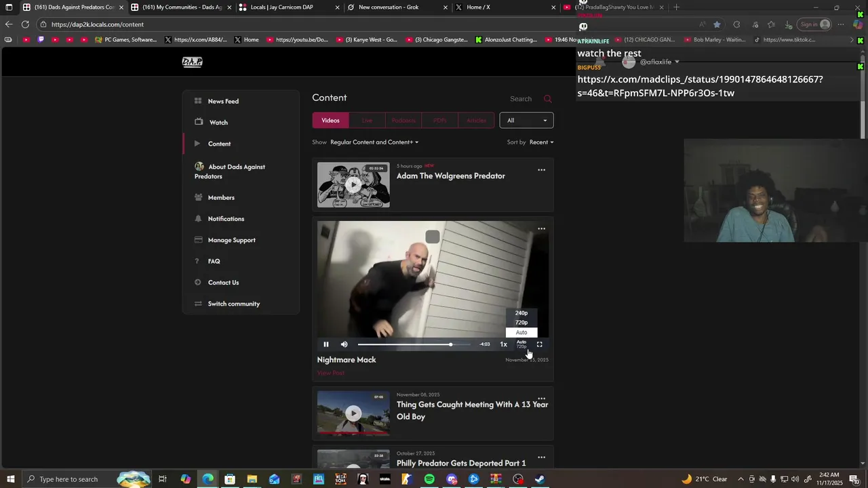Open the Copilot icon in browser toolbar
This screenshot has width=868, height=488.
[x=858, y=24]
